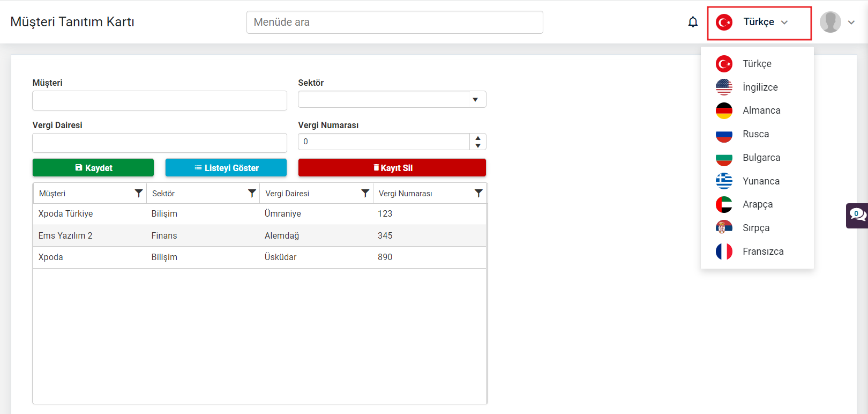This screenshot has height=414, width=868.
Task: Click the user avatar picture
Action: click(x=830, y=22)
